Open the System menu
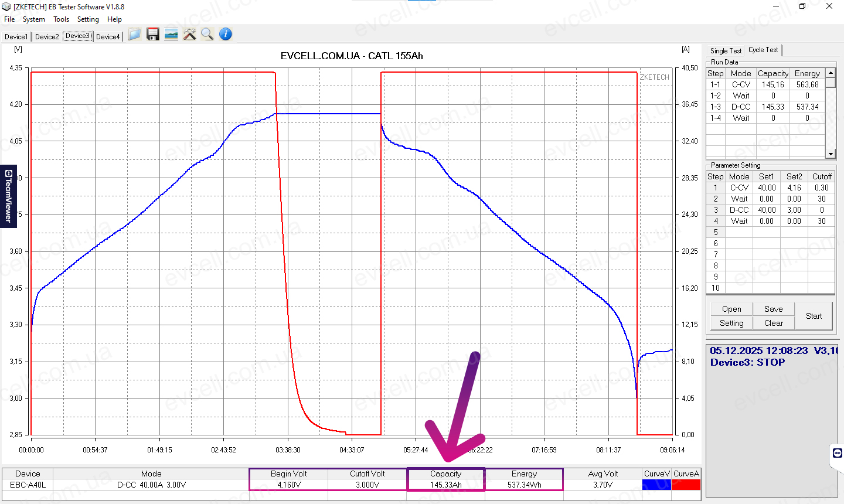The image size is (844, 504). coord(33,19)
